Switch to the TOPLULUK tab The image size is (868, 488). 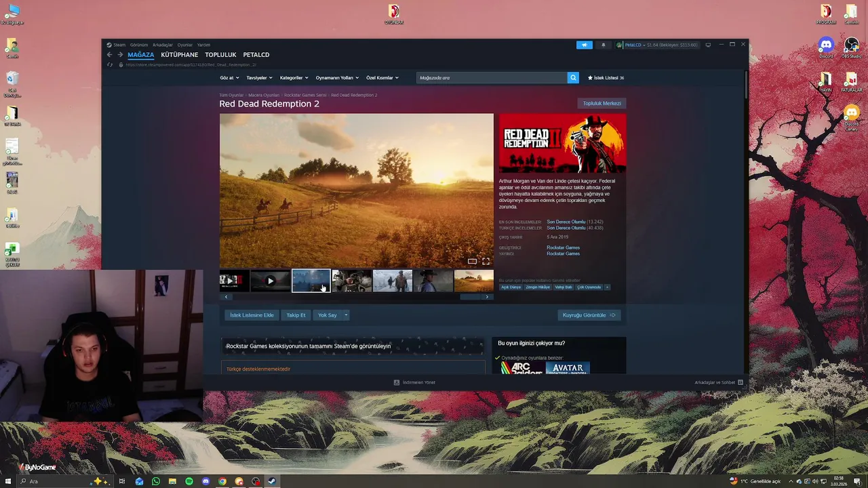pyautogui.click(x=220, y=55)
